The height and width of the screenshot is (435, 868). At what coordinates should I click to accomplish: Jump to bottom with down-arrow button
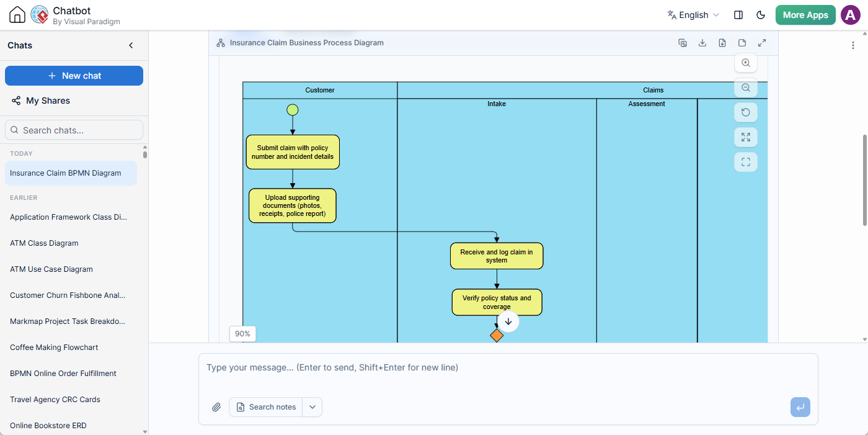pyautogui.click(x=508, y=321)
